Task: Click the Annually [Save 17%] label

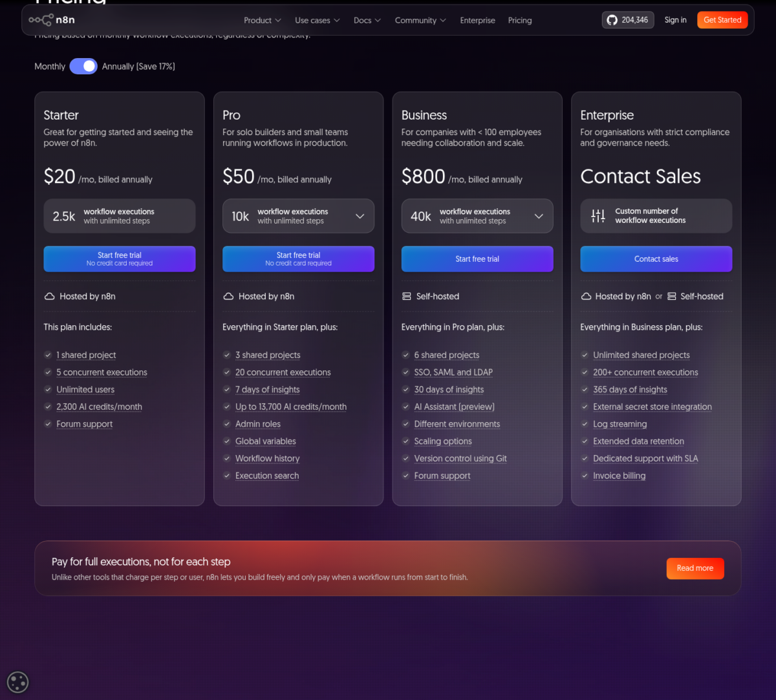Action: click(x=138, y=67)
